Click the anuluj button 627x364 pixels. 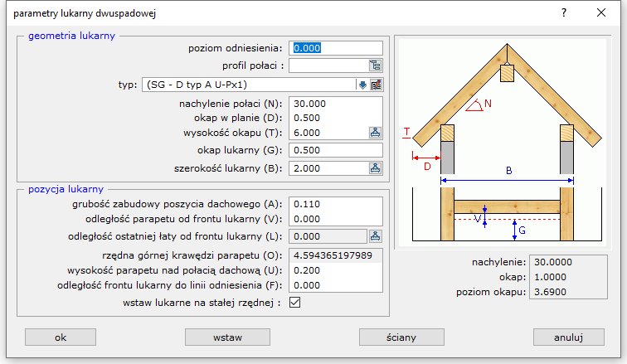click(569, 337)
